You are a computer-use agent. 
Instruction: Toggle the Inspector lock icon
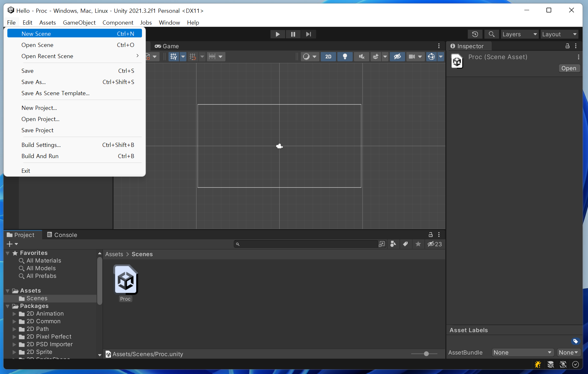568,46
